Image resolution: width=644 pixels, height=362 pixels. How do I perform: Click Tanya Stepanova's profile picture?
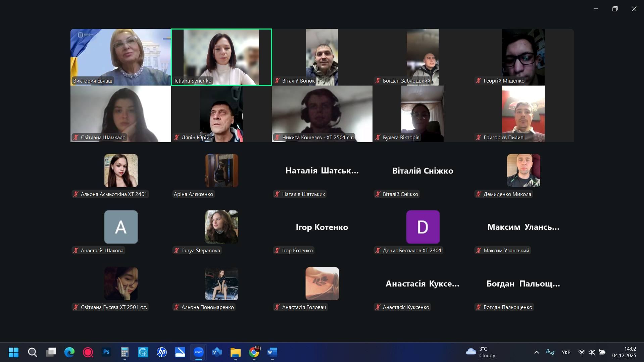click(x=221, y=227)
